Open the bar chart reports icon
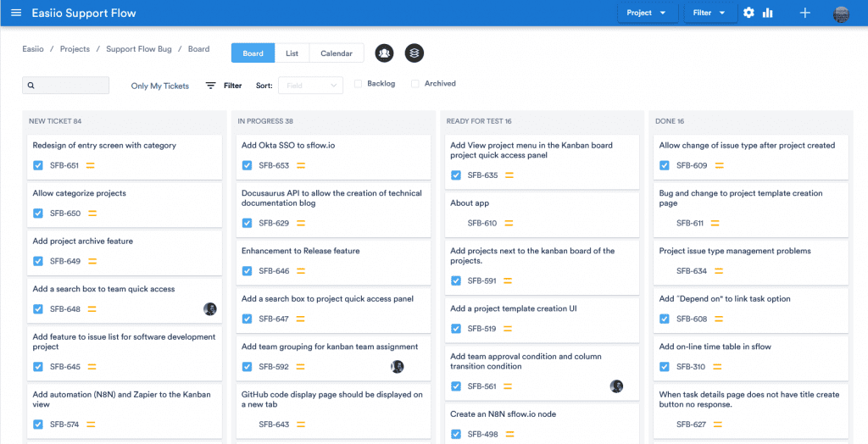 coord(767,13)
